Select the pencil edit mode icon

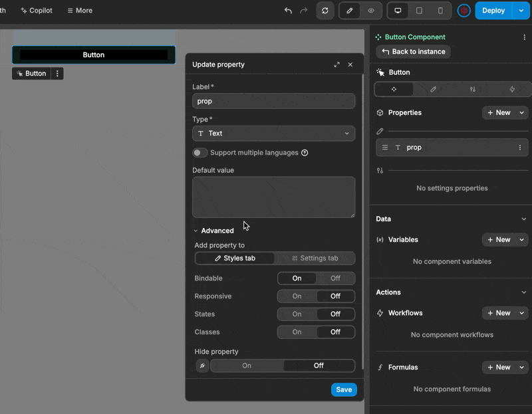349,11
